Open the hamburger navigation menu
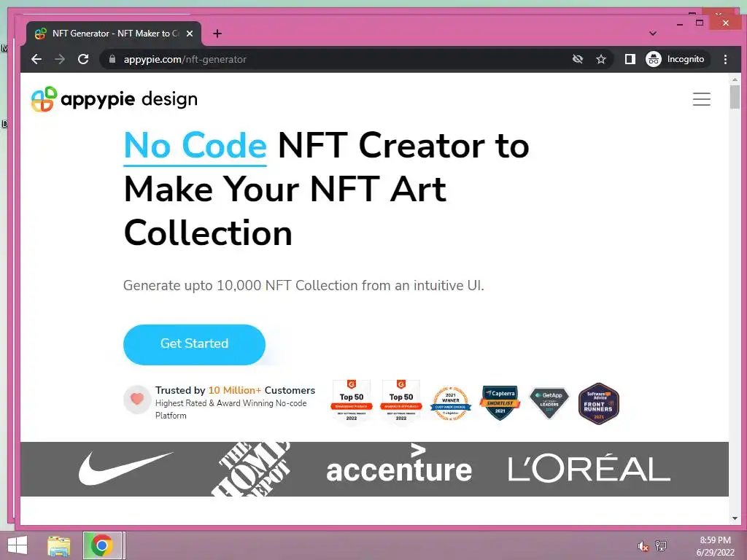The height and width of the screenshot is (560, 747). [x=701, y=99]
